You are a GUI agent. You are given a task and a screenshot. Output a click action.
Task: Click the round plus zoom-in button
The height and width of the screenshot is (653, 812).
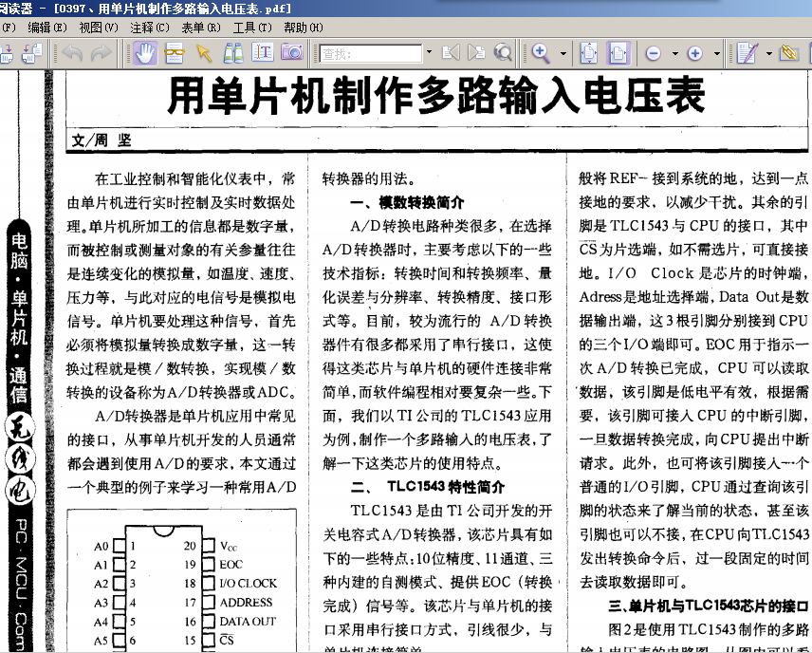click(695, 53)
